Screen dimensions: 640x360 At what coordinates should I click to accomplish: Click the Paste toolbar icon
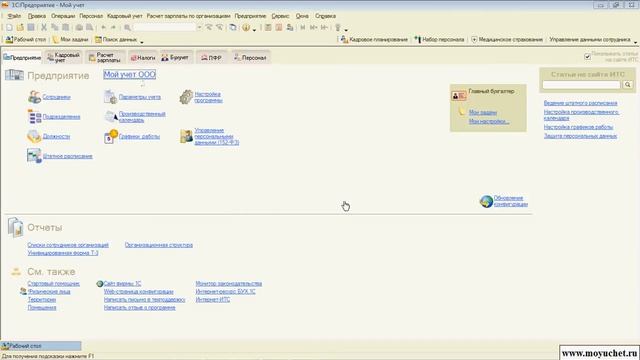click(x=65, y=27)
